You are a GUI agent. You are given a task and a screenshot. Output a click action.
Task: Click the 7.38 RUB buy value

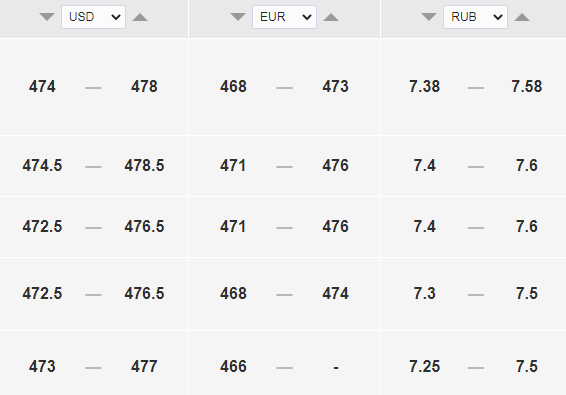coord(424,87)
